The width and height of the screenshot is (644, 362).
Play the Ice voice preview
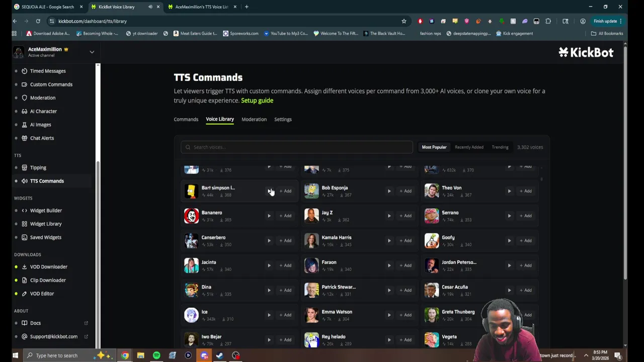pos(269,315)
